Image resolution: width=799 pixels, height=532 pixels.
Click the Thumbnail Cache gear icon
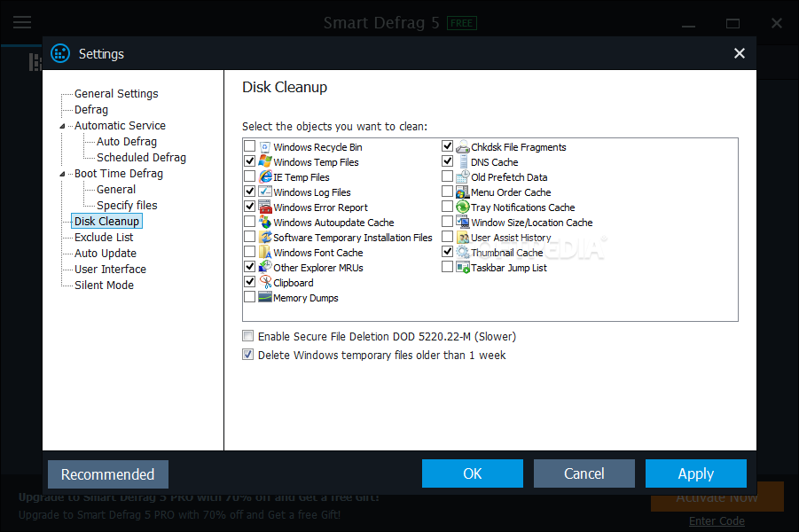pyautogui.click(x=463, y=252)
